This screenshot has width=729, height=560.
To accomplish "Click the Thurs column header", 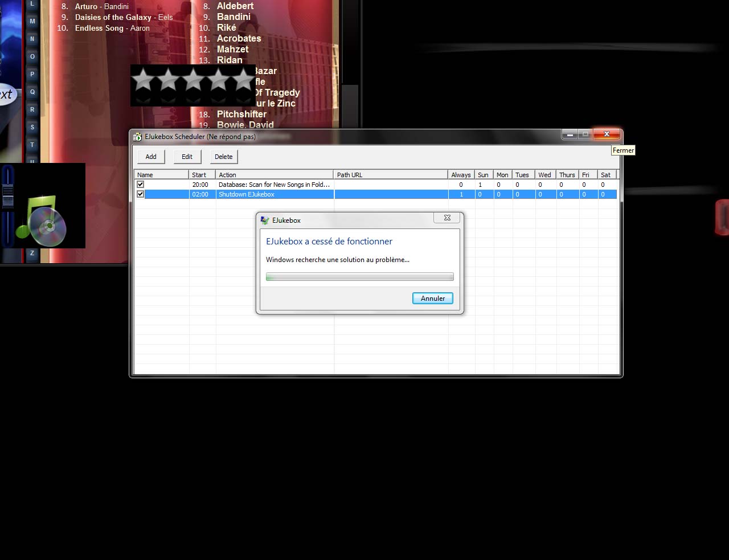I will [567, 175].
